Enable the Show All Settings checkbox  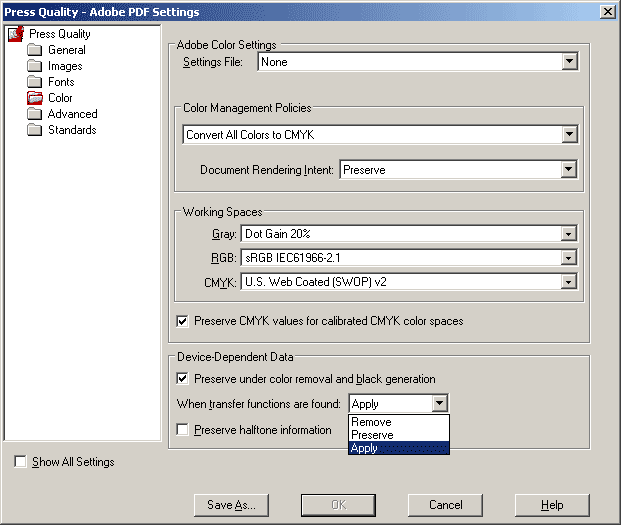[x=20, y=462]
